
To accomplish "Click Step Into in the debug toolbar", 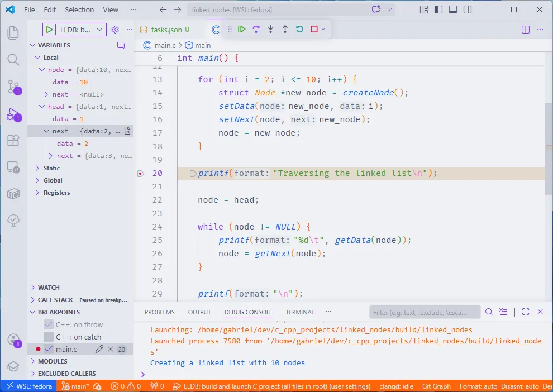I will [x=270, y=29].
